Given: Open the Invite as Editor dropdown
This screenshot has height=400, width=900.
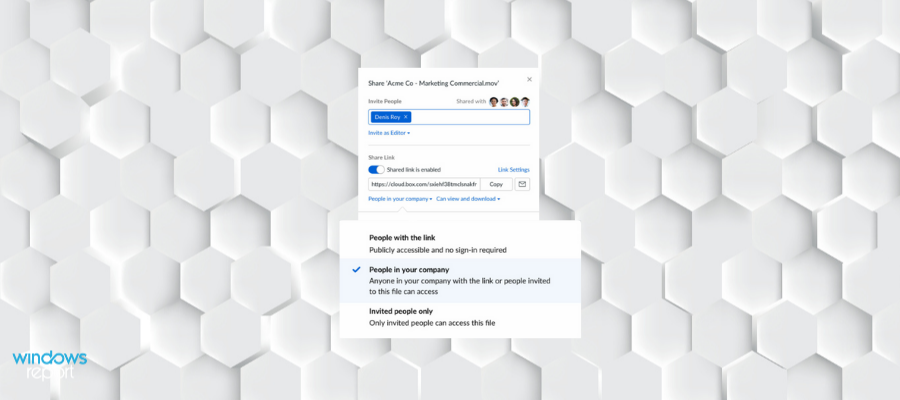Looking at the screenshot, I should (389, 133).
